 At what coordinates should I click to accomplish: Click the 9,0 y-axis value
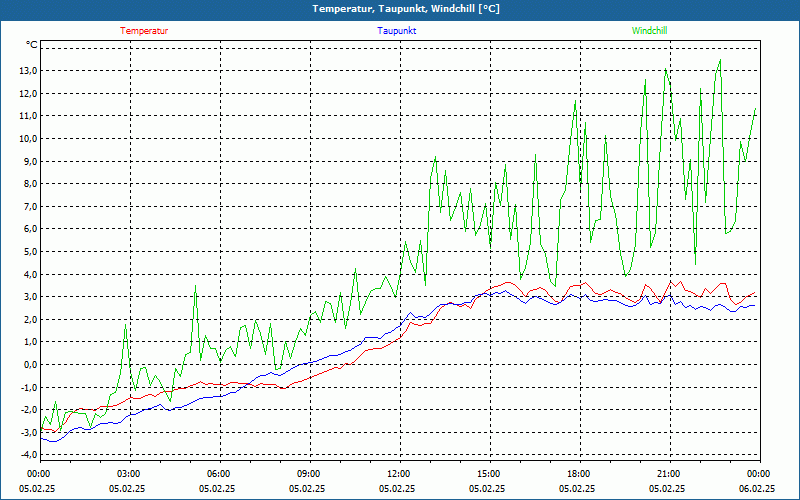tap(30, 161)
